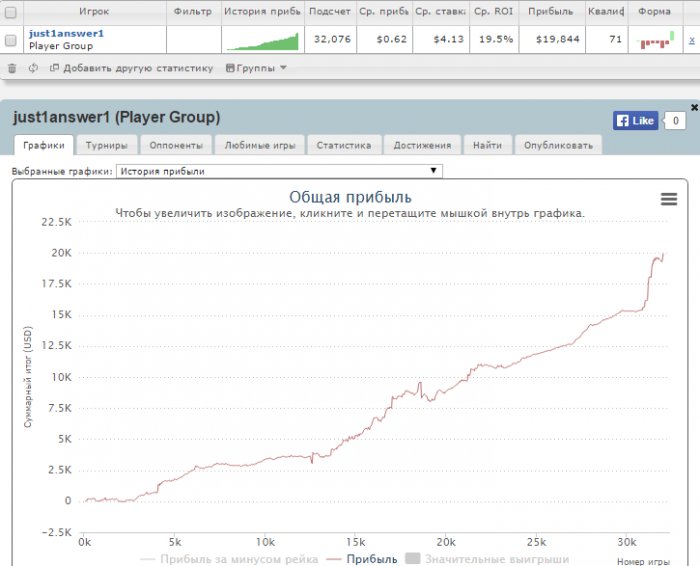Open the Опубликовать tab
Image resolution: width=700 pixels, height=566 pixels.
click(x=558, y=146)
